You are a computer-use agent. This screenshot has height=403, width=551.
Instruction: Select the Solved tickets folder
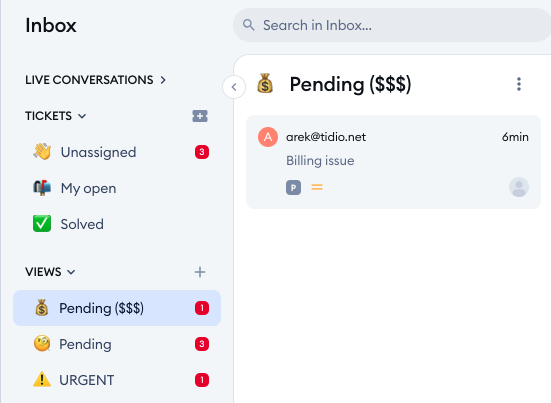click(x=117, y=224)
